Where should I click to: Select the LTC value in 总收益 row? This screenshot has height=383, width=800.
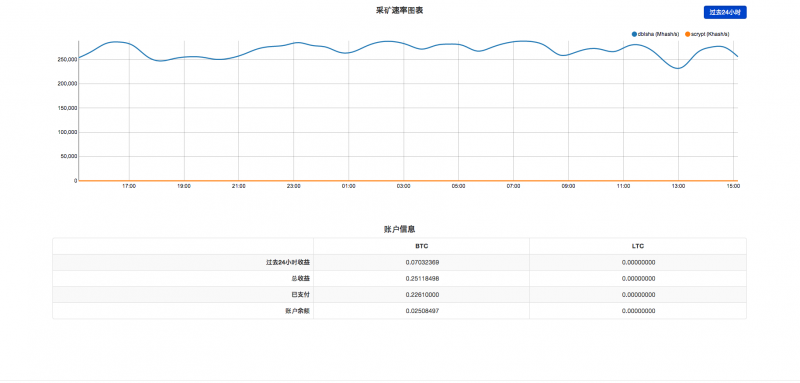638,279
